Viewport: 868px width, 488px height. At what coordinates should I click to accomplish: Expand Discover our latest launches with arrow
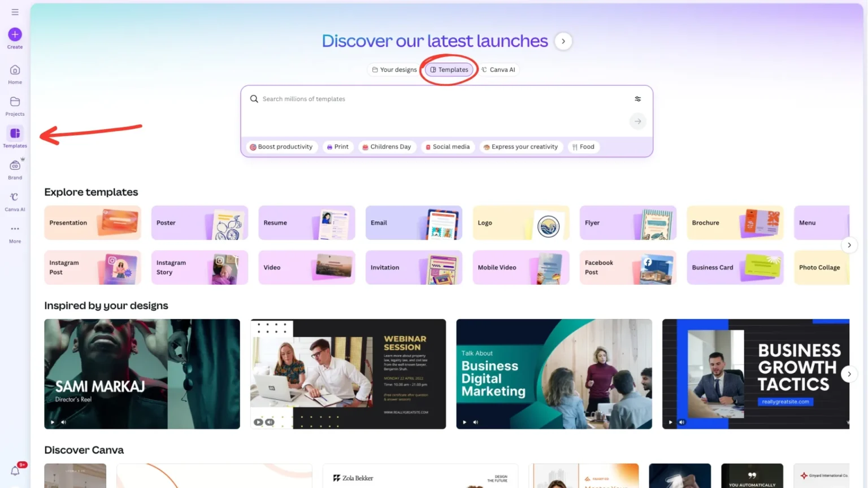pos(563,41)
